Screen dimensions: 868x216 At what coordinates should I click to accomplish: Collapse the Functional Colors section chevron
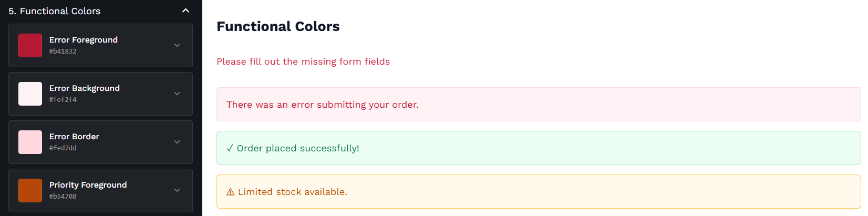click(x=185, y=11)
